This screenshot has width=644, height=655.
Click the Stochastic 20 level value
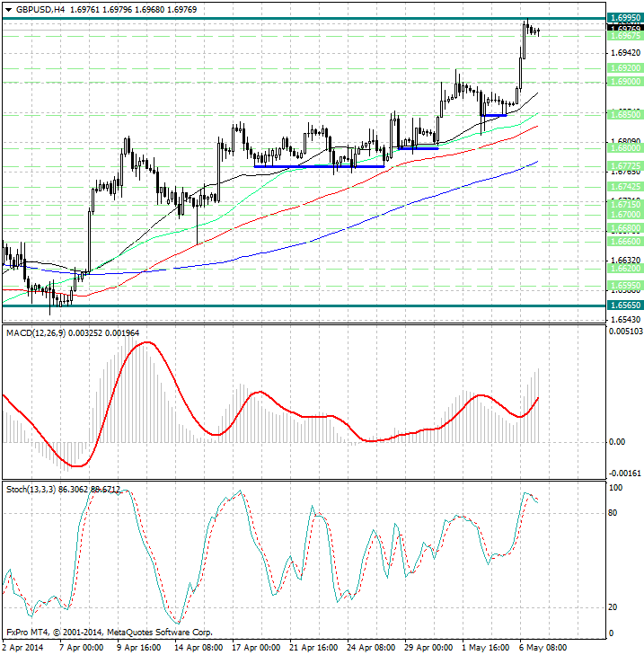point(613,607)
